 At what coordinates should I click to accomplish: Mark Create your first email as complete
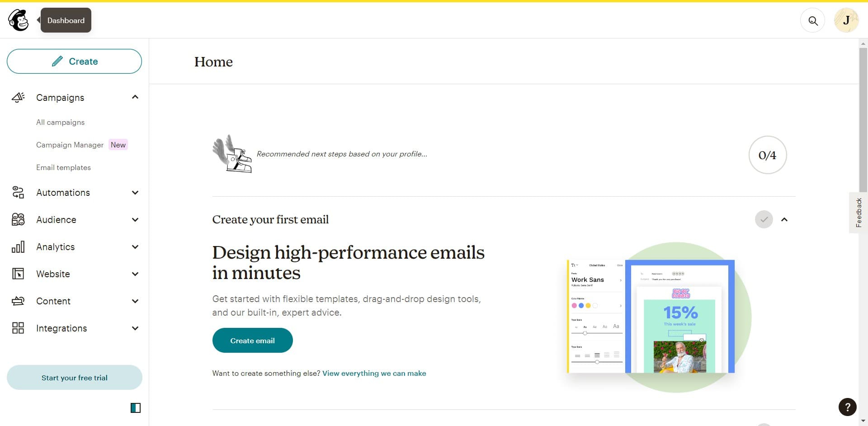click(x=764, y=219)
